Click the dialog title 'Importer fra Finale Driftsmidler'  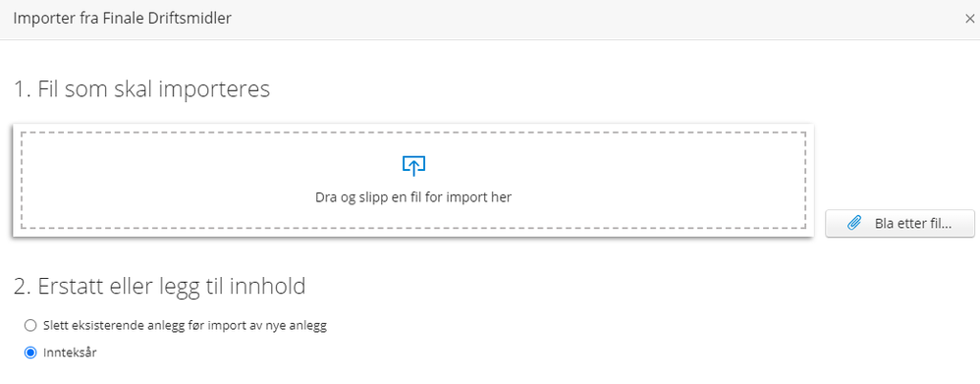pyautogui.click(x=123, y=18)
